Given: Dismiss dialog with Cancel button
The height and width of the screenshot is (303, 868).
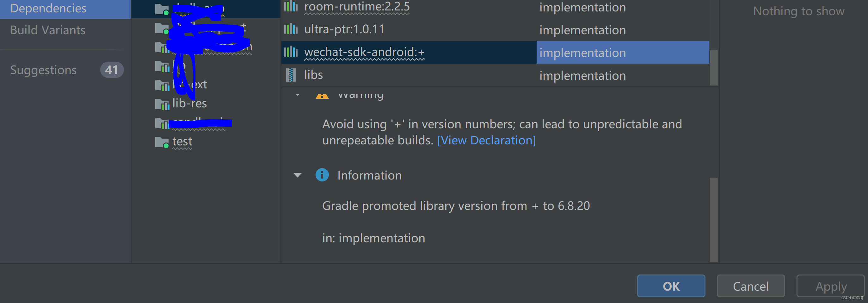Looking at the screenshot, I should click(x=751, y=286).
